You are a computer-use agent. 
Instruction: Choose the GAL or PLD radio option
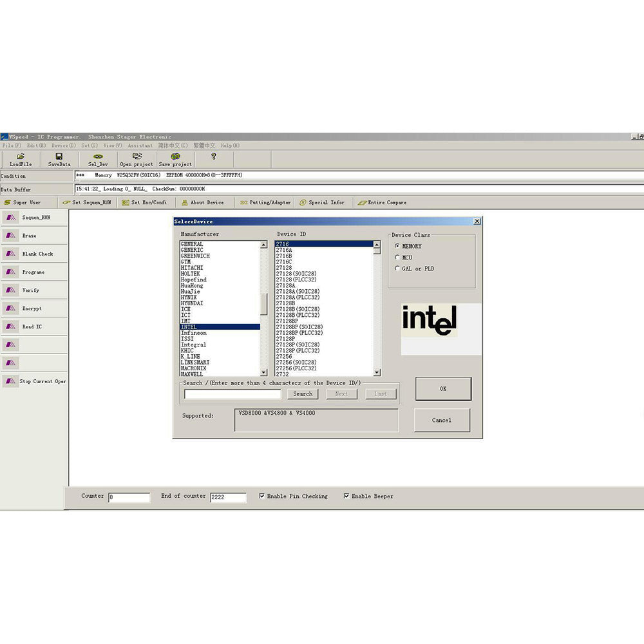click(397, 269)
